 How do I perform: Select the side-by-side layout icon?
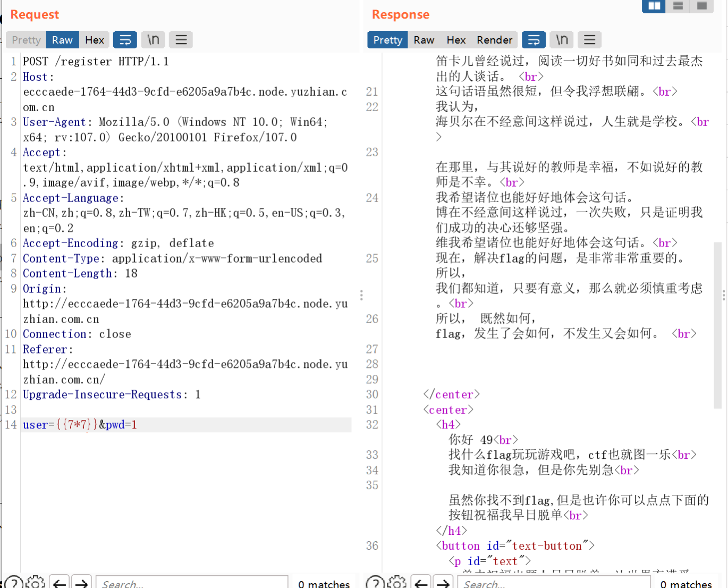click(x=653, y=6)
